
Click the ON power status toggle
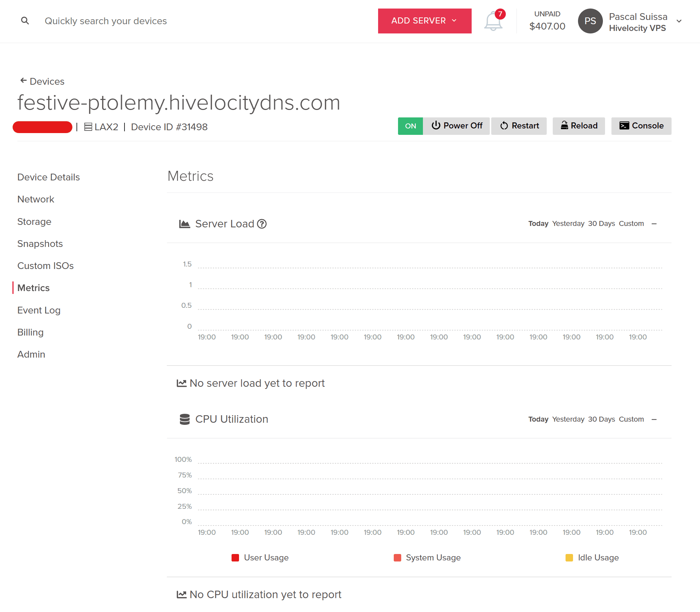coord(410,126)
